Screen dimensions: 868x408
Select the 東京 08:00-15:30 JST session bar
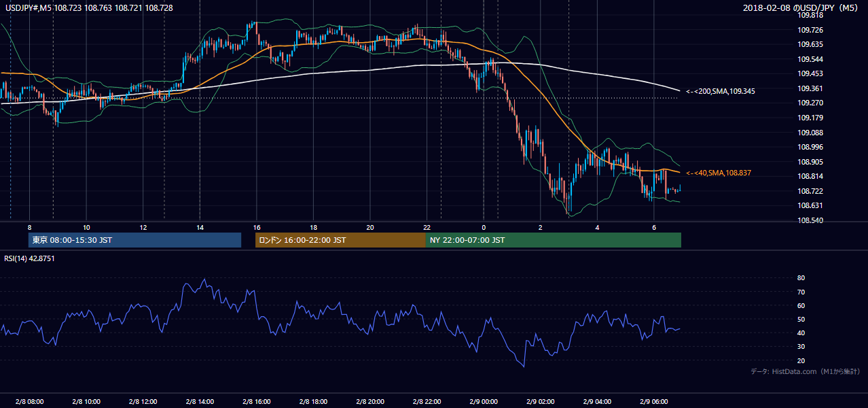coord(134,240)
